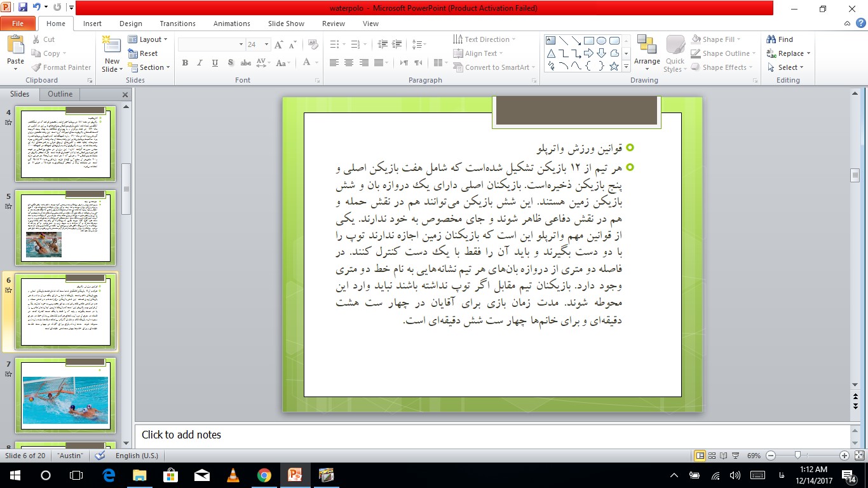Switch to the Animations ribbon tab
The image size is (868, 488).
pyautogui.click(x=231, y=24)
